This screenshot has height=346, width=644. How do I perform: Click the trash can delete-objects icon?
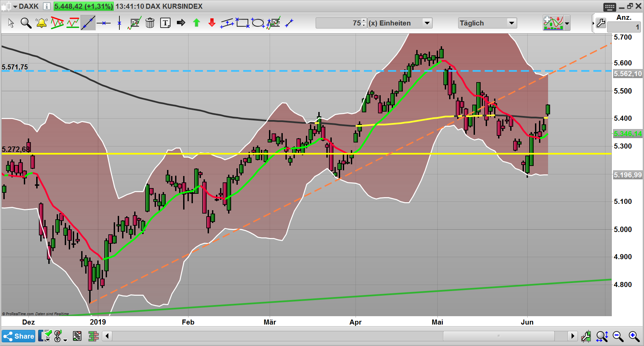[150, 23]
